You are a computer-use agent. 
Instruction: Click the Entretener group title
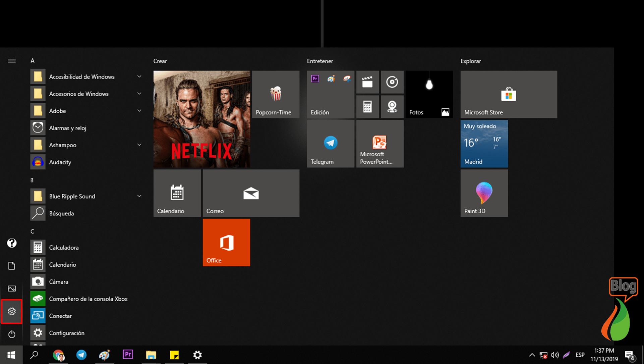click(320, 61)
